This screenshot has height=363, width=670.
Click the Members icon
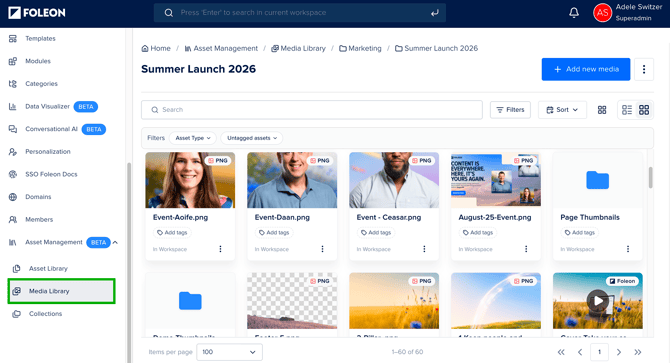13,220
